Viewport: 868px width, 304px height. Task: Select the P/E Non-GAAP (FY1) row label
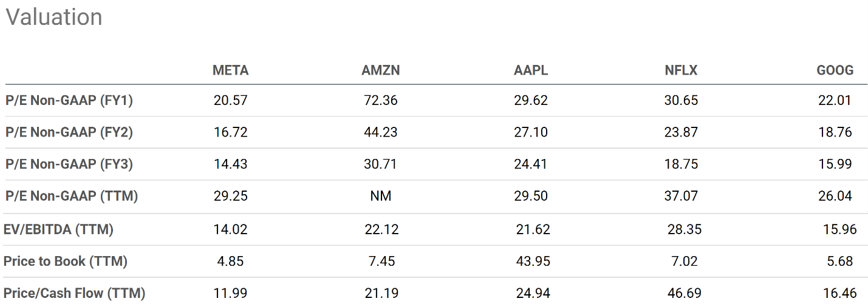[x=69, y=100]
